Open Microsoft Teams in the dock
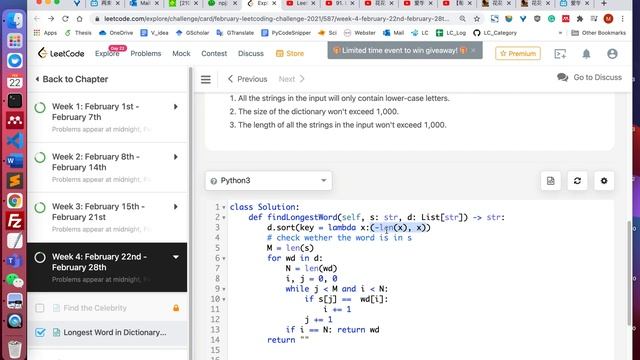The width and height of the screenshot is (640, 360). pos(15,261)
